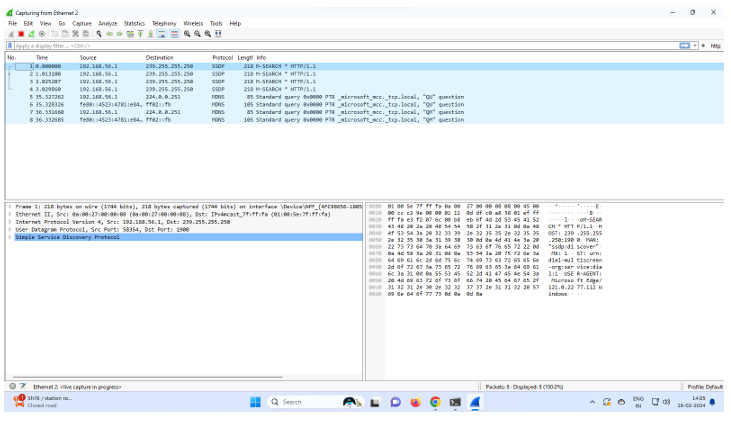The width and height of the screenshot is (731, 421).
Task: Click the display filter input field
Action: 346,46
